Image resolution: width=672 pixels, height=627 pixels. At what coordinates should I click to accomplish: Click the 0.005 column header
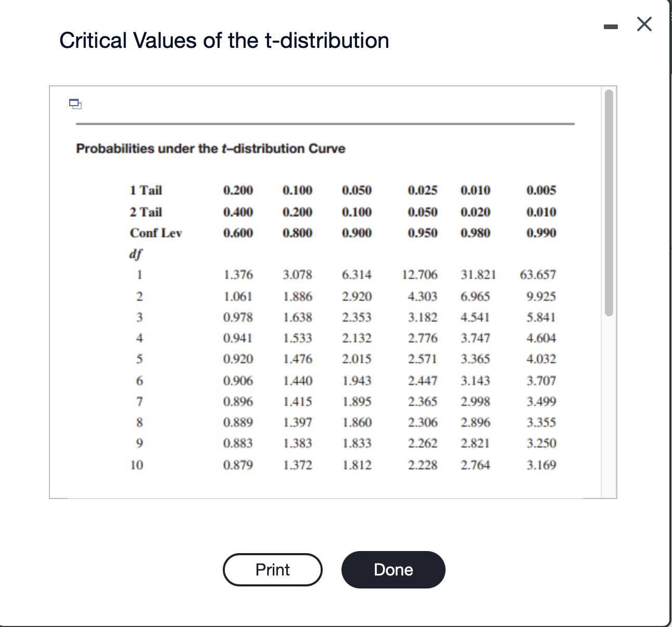tap(541, 190)
